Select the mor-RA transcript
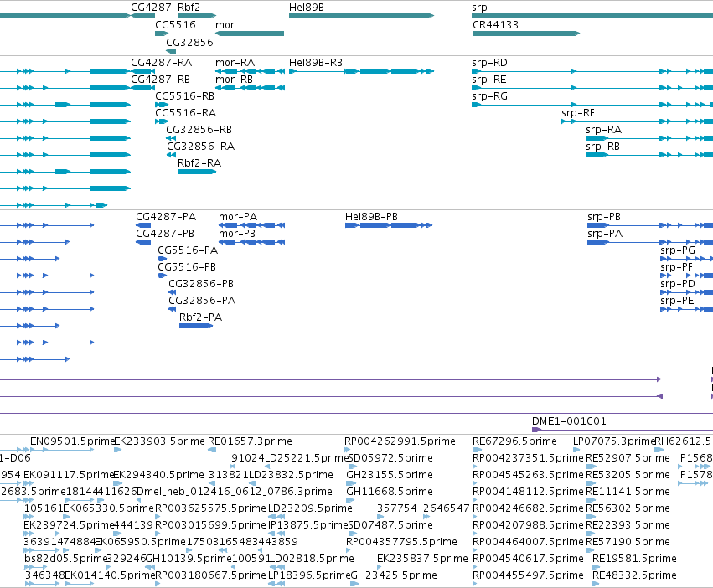Viewport: 713px width, 588px height. (251, 71)
